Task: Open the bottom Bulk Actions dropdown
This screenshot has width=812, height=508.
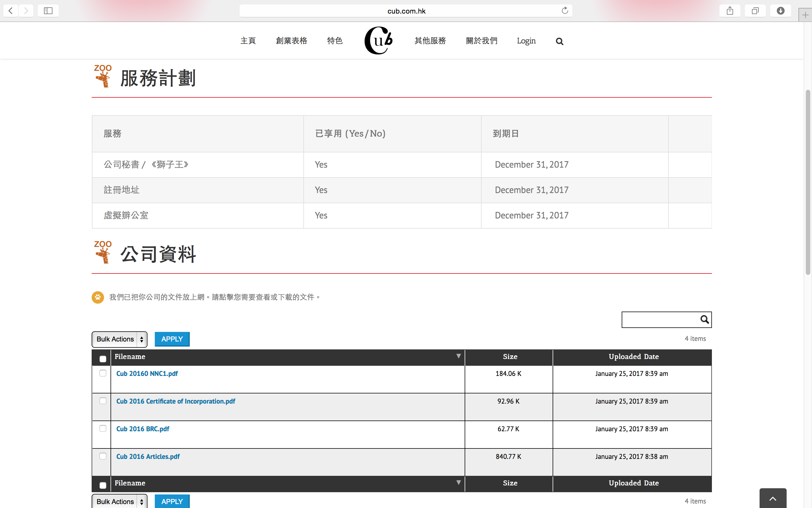Action: pos(120,501)
